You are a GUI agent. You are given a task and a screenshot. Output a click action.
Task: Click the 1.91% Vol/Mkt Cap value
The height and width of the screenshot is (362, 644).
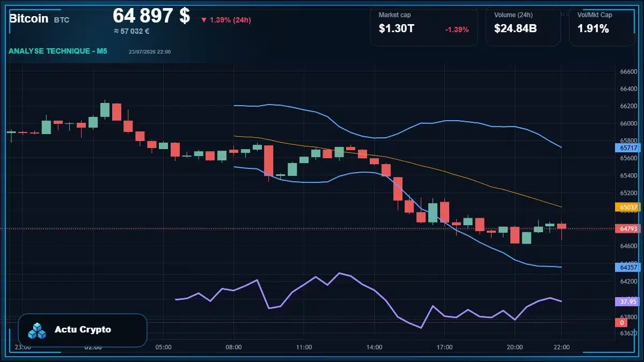pyautogui.click(x=593, y=29)
